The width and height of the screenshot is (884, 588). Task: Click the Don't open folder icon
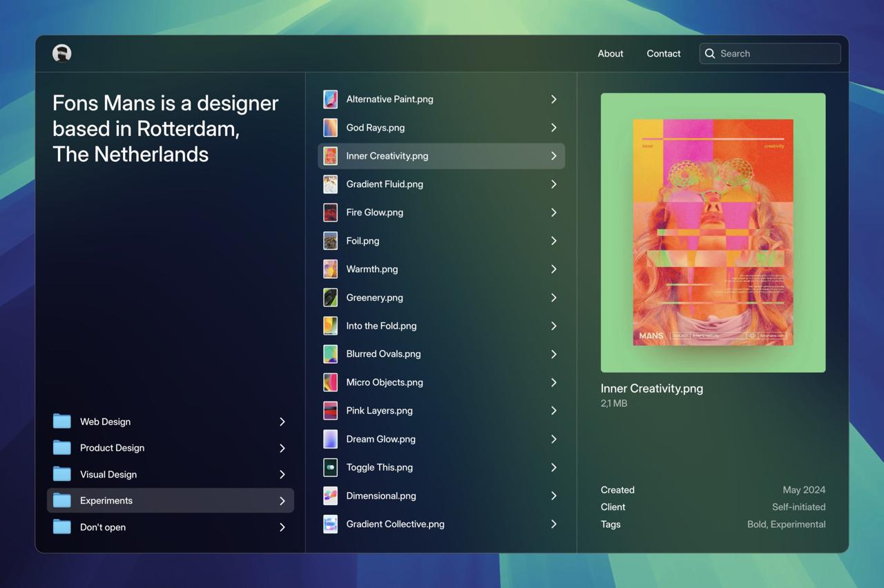point(62,527)
